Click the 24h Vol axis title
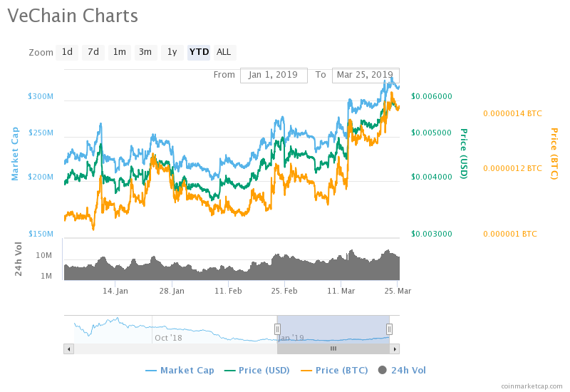This screenshot has height=392, width=570. point(19,259)
